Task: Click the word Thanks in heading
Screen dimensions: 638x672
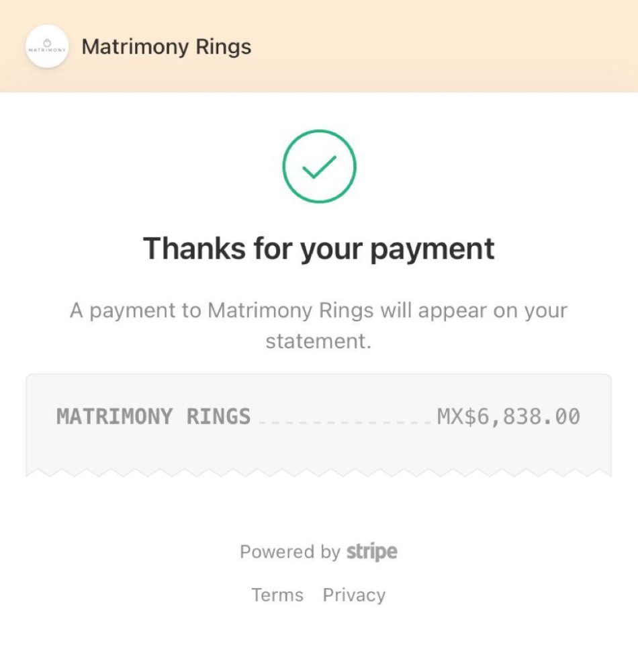Action: point(194,248)
